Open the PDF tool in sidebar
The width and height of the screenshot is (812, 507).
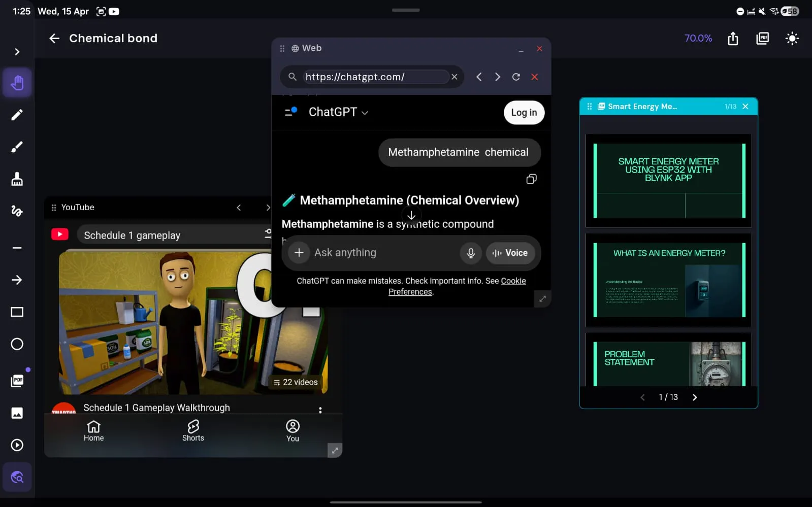(17, 381)
